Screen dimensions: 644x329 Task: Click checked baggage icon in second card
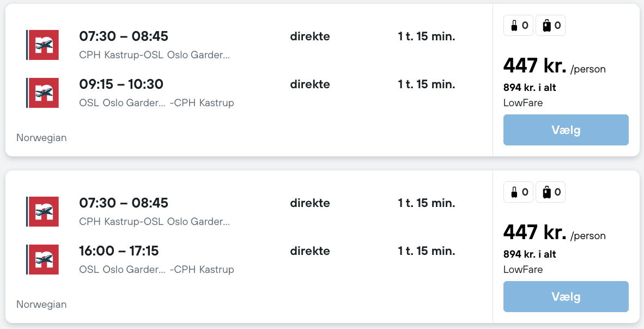pyautogui.click(x=546, y=192)
